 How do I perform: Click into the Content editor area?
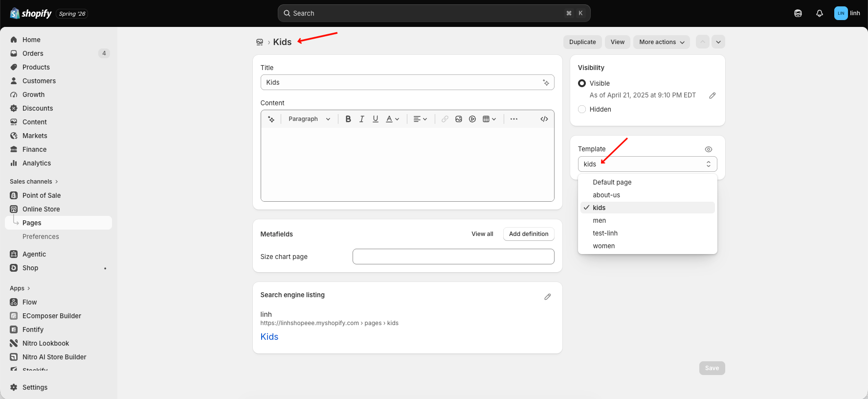click(x=407, y=164)
